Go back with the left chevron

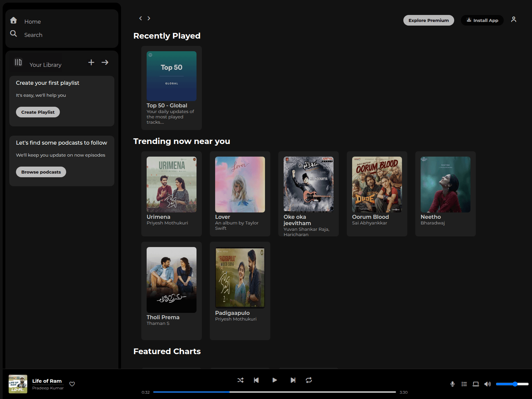tap(140, 18)
